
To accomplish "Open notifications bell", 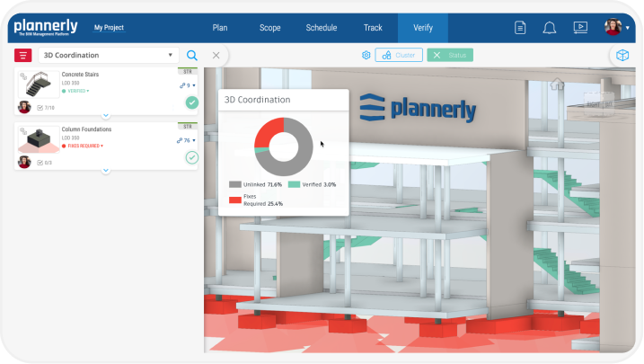I will point(550,28).
